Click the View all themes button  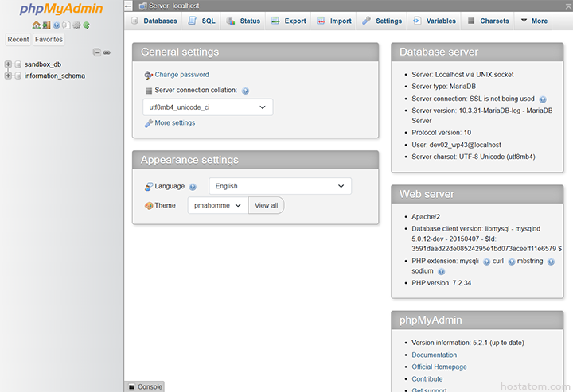point(266,205)
